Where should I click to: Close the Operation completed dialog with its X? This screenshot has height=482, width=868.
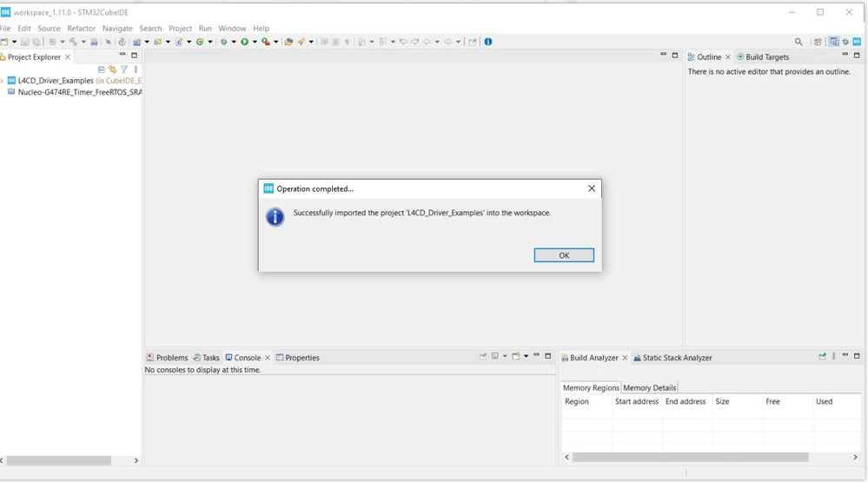click(x=591, y=188)
